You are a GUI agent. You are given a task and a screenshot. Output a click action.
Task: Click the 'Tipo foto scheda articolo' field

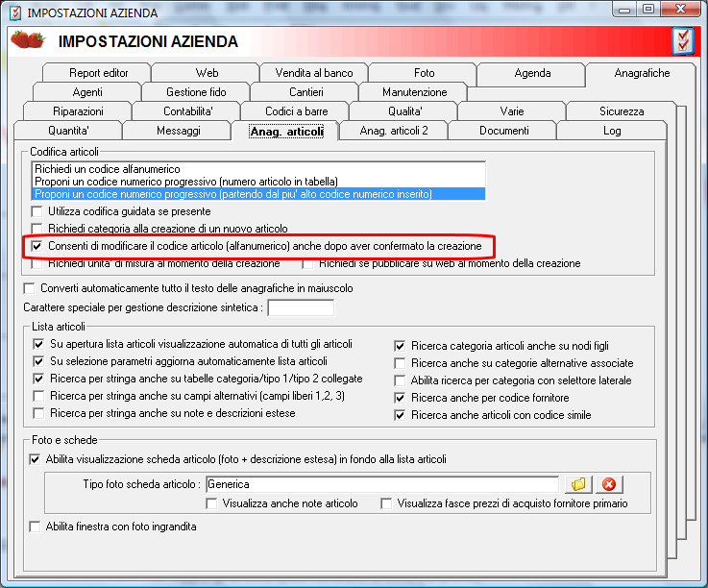coord(382,484)
